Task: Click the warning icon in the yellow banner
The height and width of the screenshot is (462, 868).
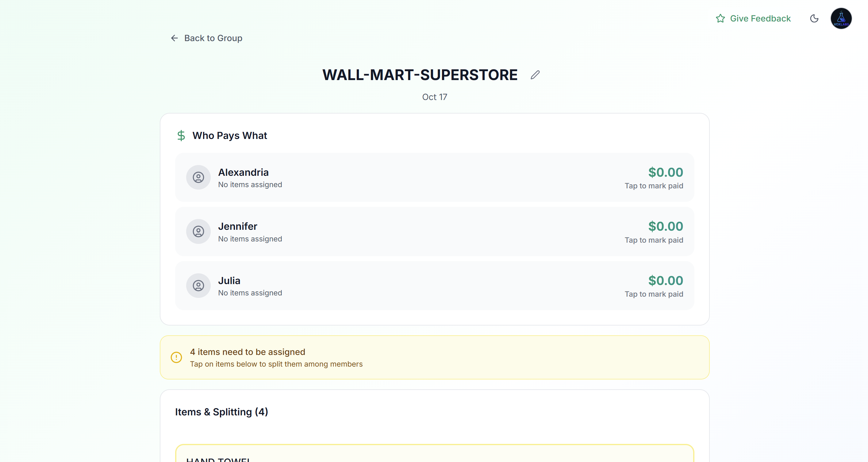Action: [176, 357]
